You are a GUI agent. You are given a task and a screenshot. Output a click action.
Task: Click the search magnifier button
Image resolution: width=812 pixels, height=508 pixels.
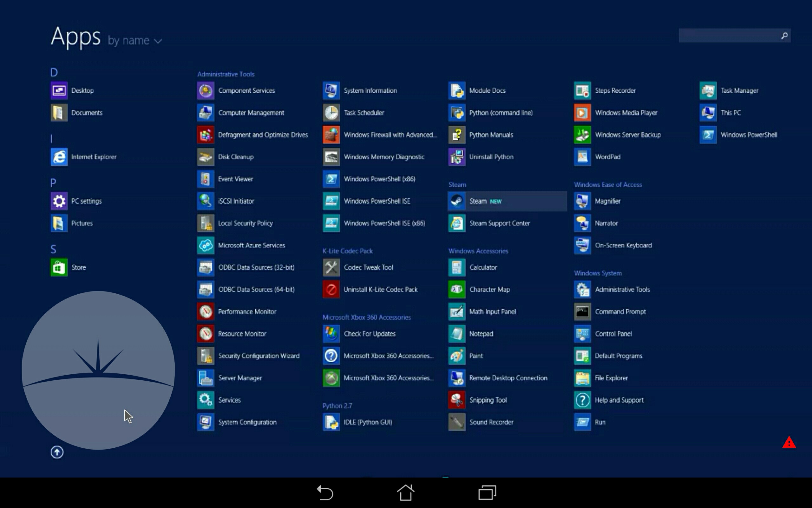point(784,36)
